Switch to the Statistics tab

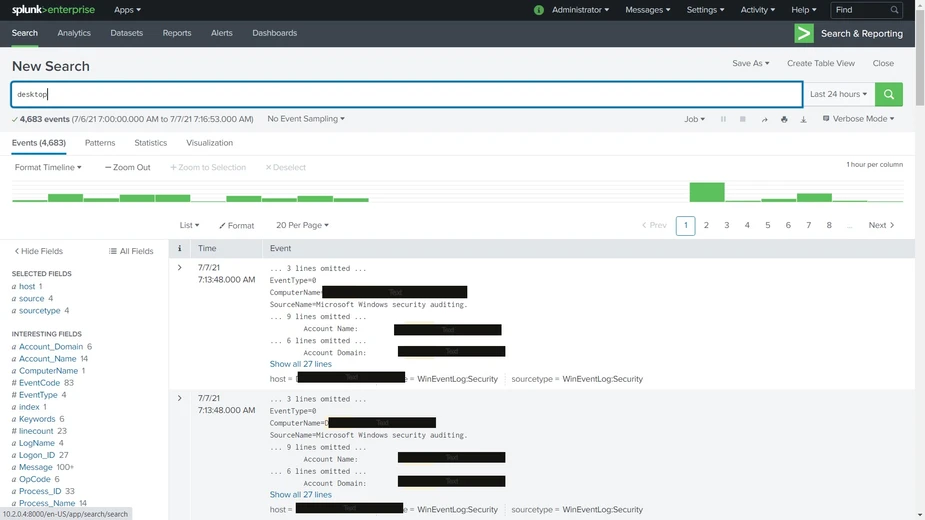point(150,143)
